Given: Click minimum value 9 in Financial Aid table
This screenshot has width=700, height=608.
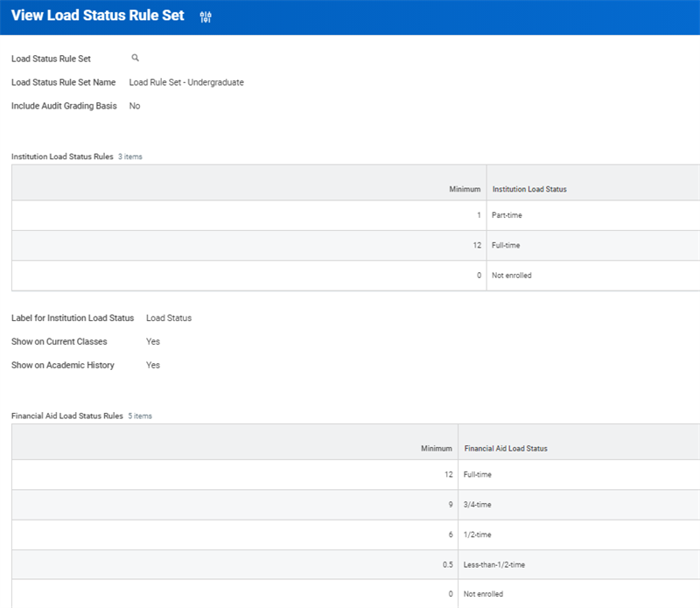Looking at the screenshot, I should tap(451, 505).
